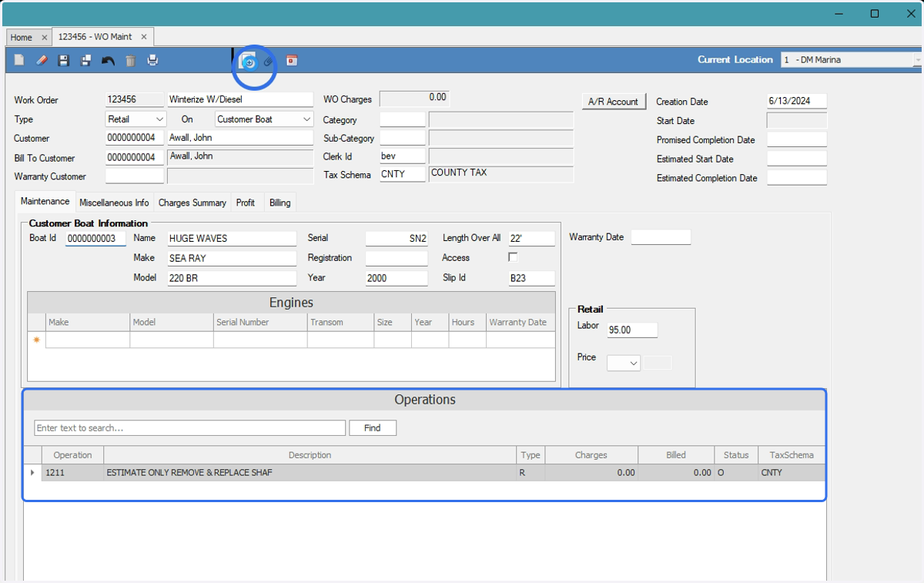The width and height of the screenshot is (924, 583).
Task: Open the Miscellaneous Info tab
Action: 114,203
